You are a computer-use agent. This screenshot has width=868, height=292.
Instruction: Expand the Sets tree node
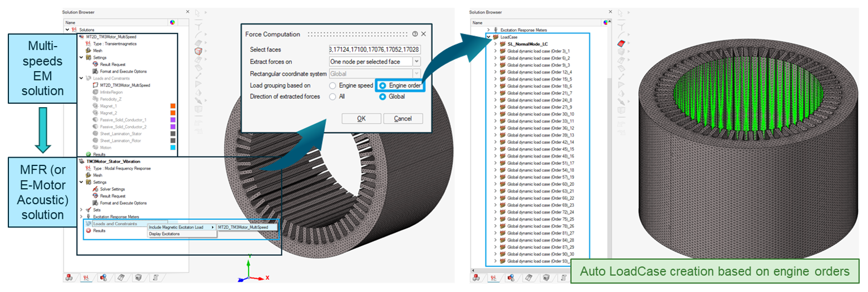[82, 210]
